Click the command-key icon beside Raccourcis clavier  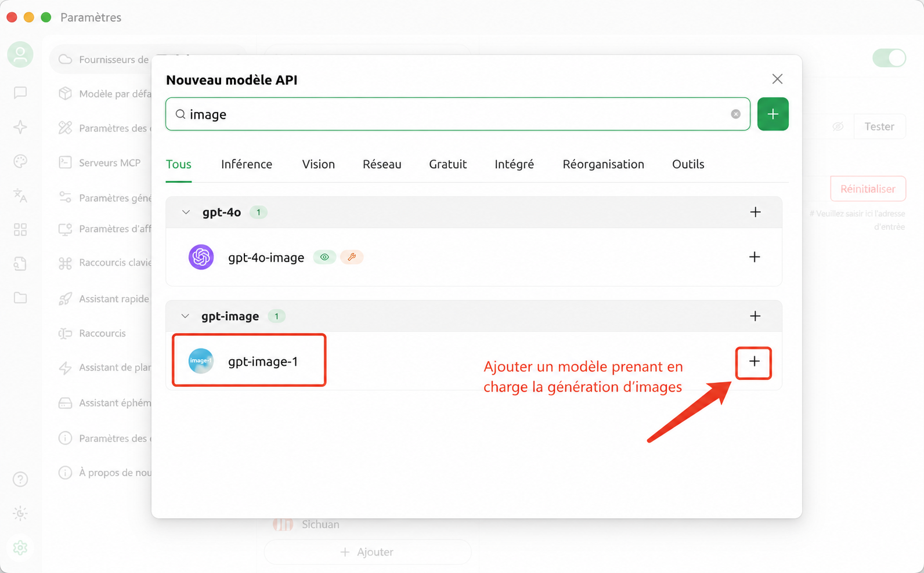pyautogui.click(x=66, y=263)
